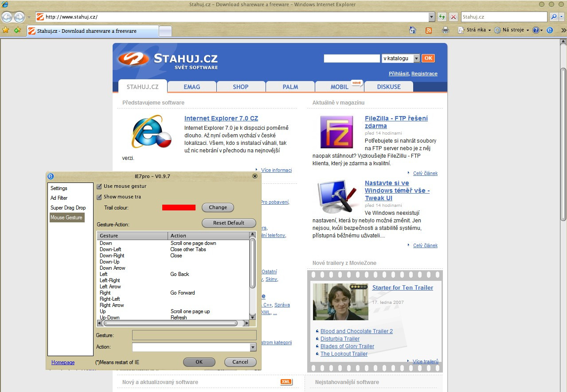Viewport: 567px width, 392px height.
Task: Open the Tools (Nástroje) menu dropdown
Action: point(512,30)
